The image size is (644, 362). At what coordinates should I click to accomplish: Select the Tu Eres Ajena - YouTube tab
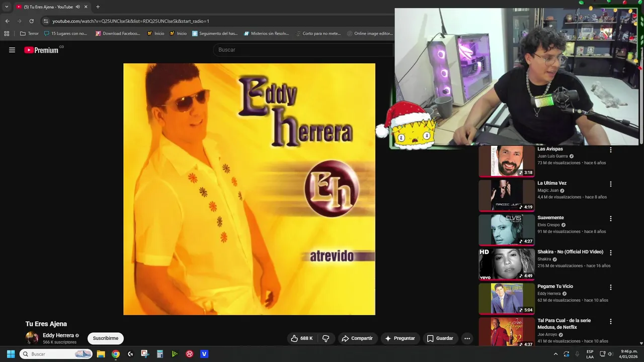pos(52,7)
